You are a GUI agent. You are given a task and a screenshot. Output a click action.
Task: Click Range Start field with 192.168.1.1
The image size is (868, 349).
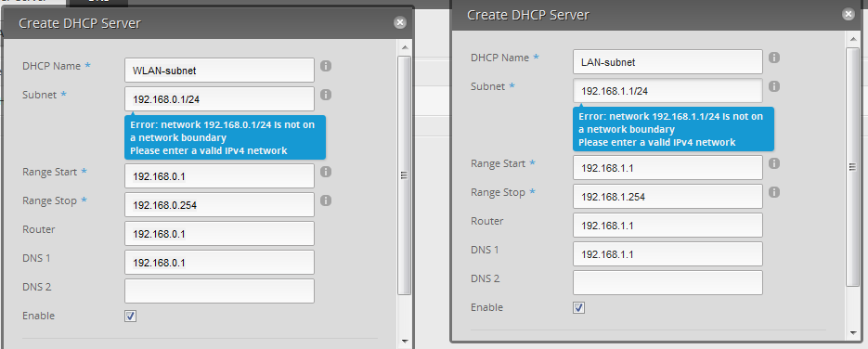pyautogui.click(x=668, y=168)
